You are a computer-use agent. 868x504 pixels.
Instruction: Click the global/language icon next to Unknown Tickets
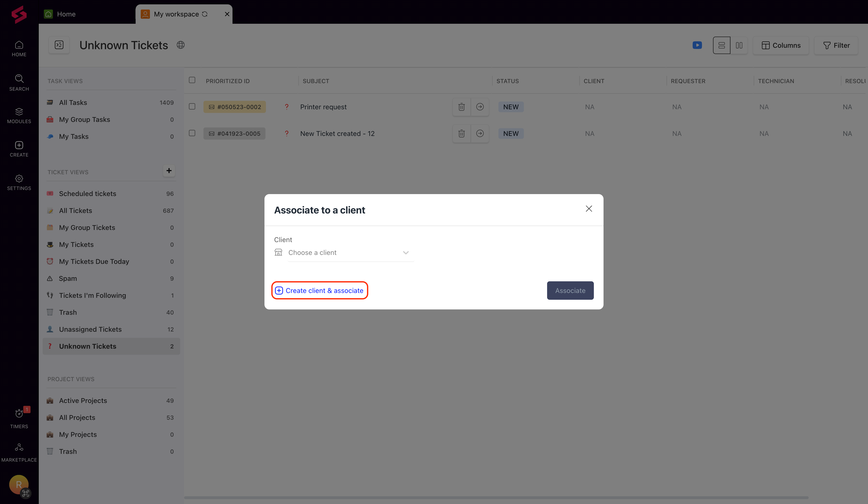point(180,45)
